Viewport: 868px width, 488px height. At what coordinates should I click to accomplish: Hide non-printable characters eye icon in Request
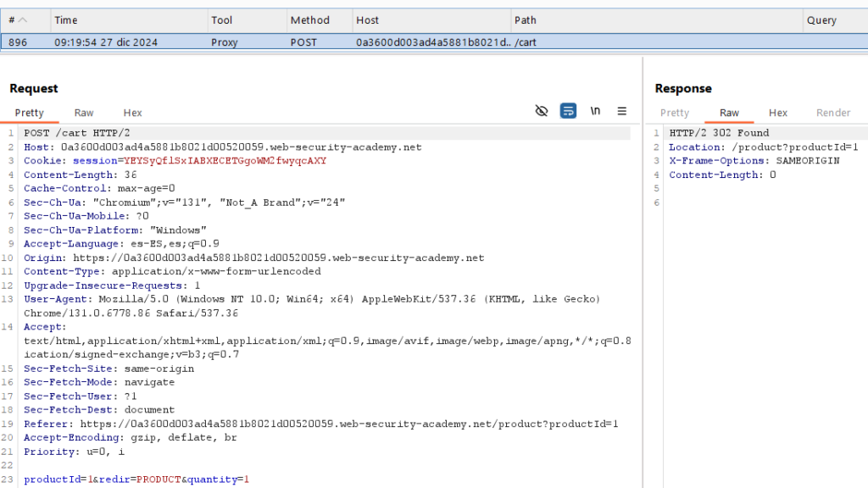click(x=542, y=111)
